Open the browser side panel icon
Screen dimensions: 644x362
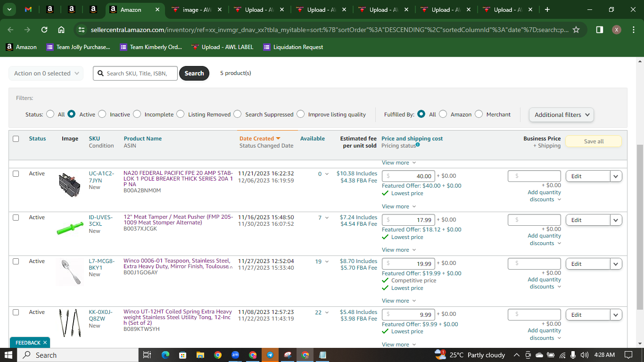(x=599, y=30)
